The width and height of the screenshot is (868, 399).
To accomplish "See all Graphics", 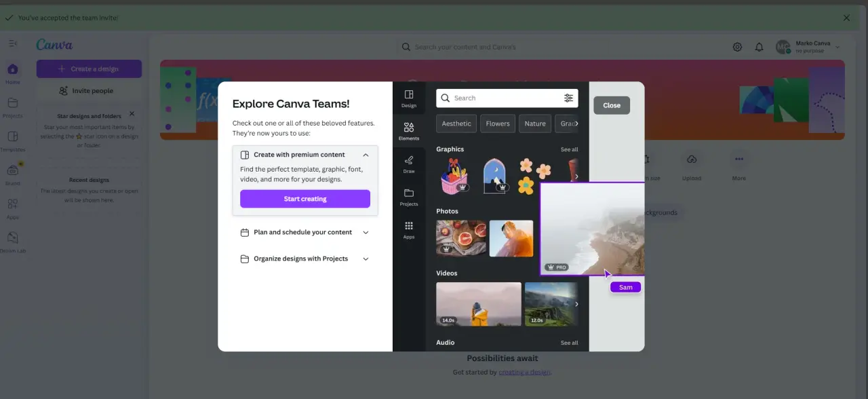I will click(x=570, y=149).
